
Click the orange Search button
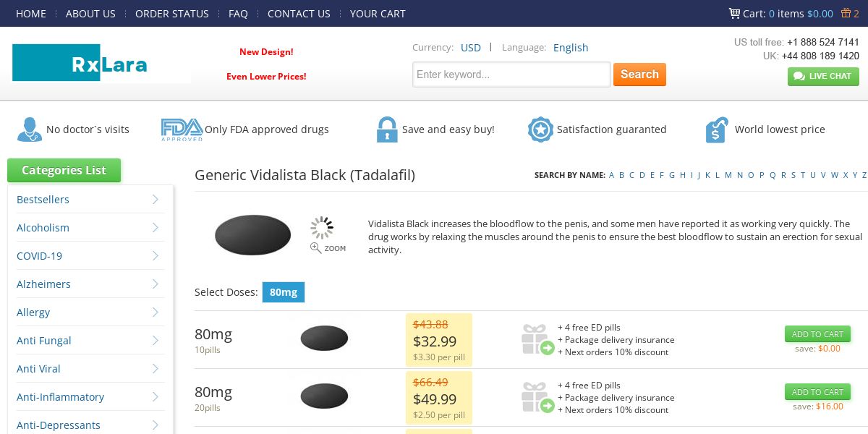pos(639,75)
